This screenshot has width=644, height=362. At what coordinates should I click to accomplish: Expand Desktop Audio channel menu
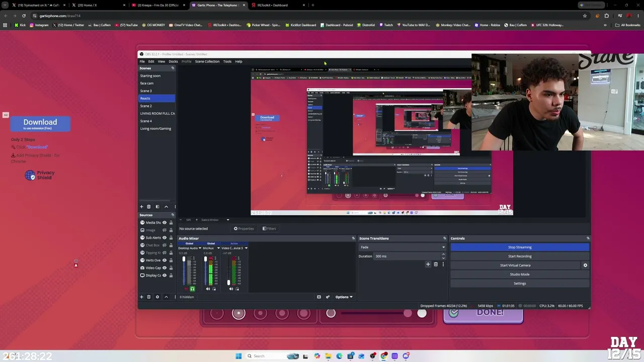coord(200,248)
